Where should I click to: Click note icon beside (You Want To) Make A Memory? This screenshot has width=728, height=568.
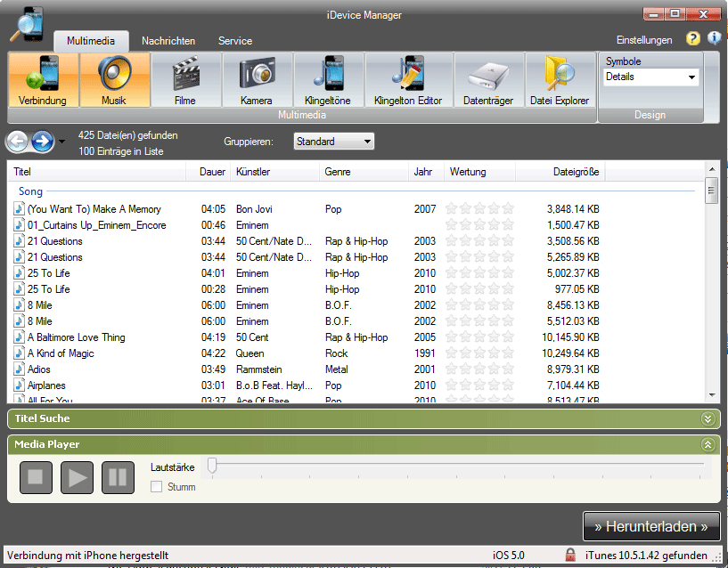19,209
